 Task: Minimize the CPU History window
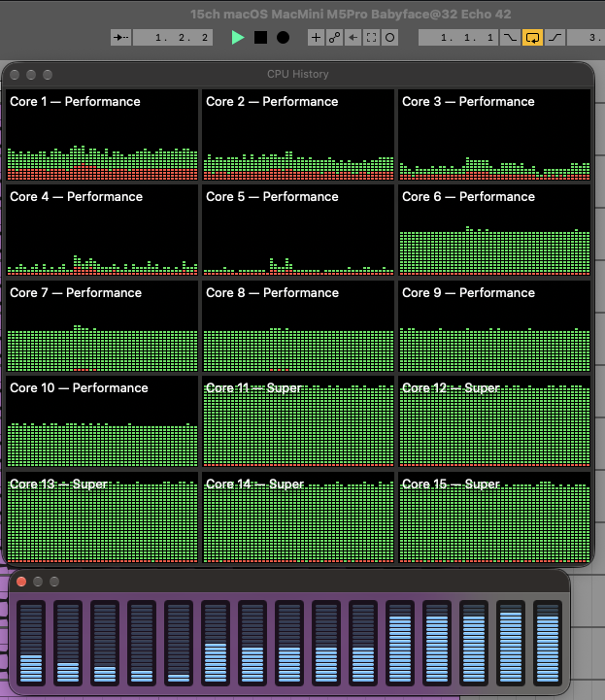31,75
